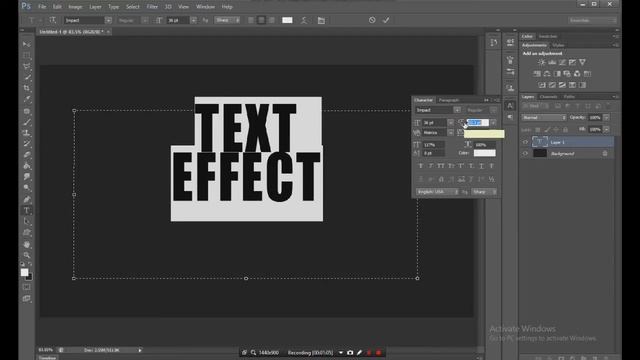The image size is (640, 360).
Task: Open anti-aliasing Sharp dropdown in options bar
Action: (x=228, y=20)
